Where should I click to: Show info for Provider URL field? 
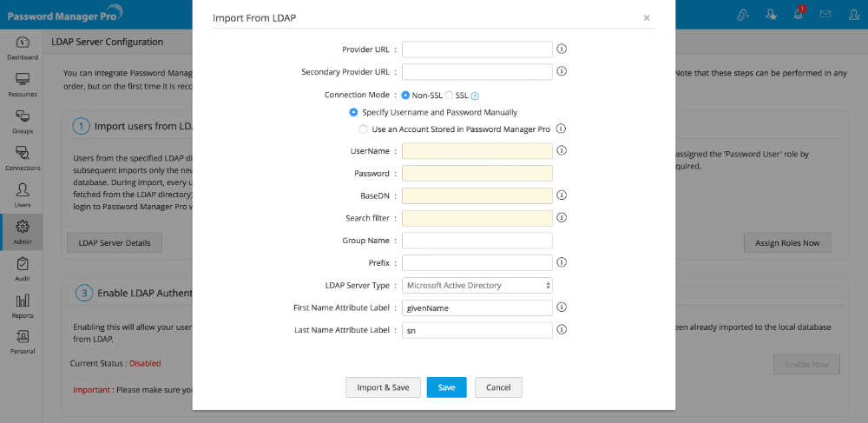[562, 49]
